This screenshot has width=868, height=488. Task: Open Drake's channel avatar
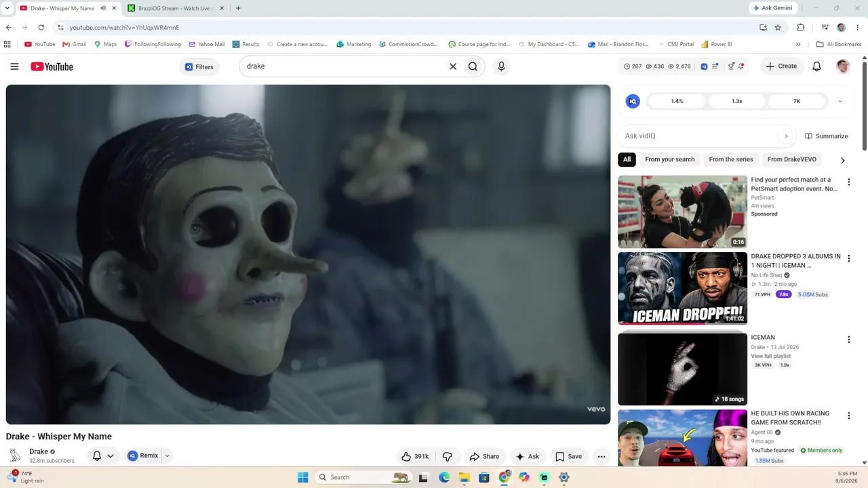pos(15,455)
